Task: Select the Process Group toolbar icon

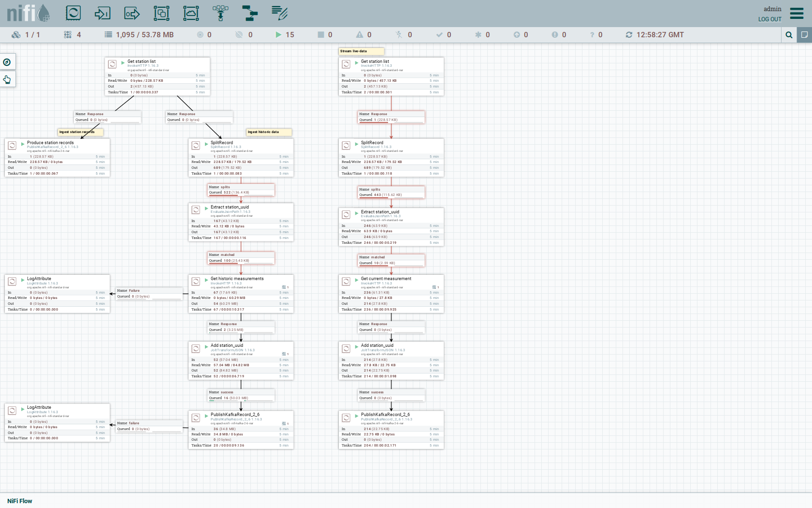Action: tap(161, 13)
